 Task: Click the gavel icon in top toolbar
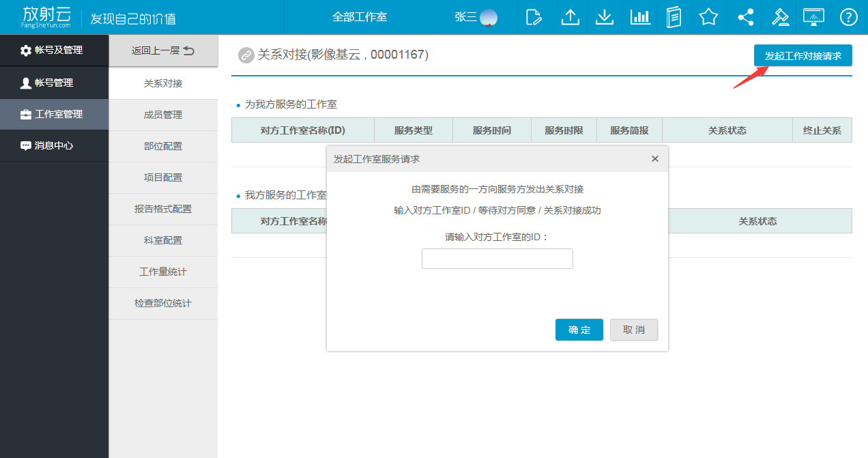pyautogui.click(x=779, y=17)
